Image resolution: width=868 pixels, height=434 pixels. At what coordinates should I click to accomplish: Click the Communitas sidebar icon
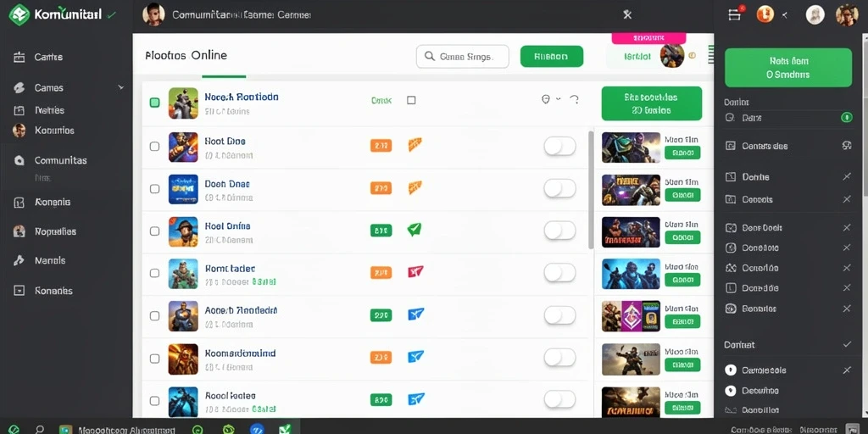[x=19, y=160]
